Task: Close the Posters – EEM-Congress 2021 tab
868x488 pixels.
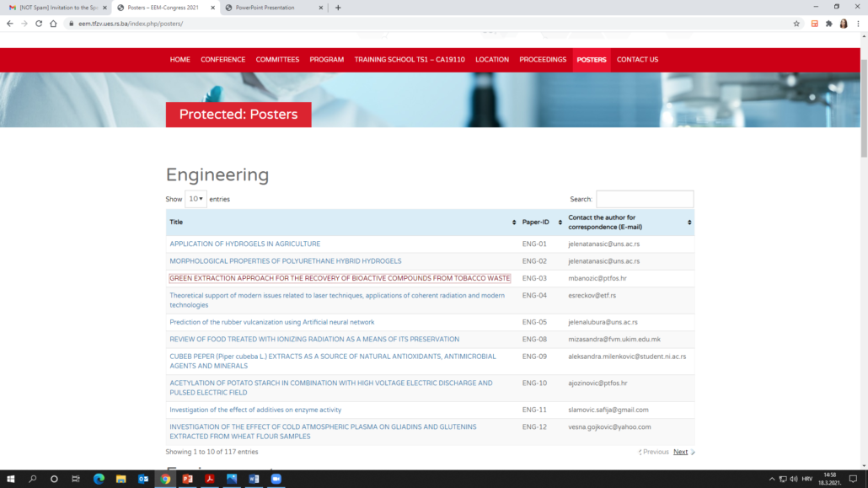Action: click(x=212, y=8)
